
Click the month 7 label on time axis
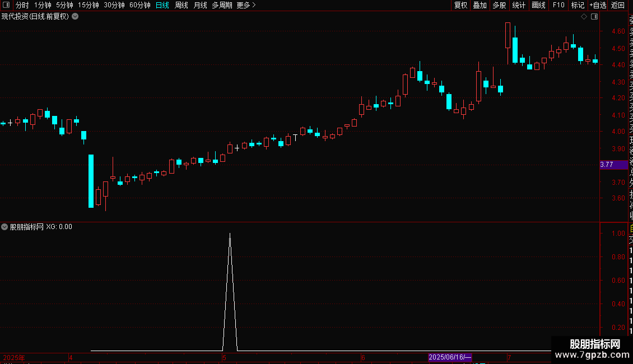tap(509, 357)
